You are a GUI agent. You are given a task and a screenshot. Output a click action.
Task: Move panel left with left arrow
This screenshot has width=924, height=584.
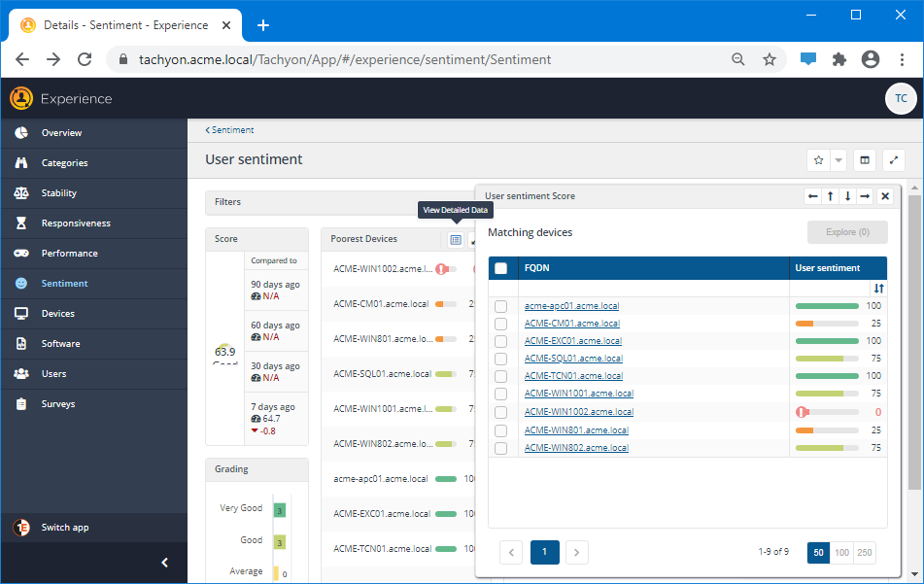812,196
